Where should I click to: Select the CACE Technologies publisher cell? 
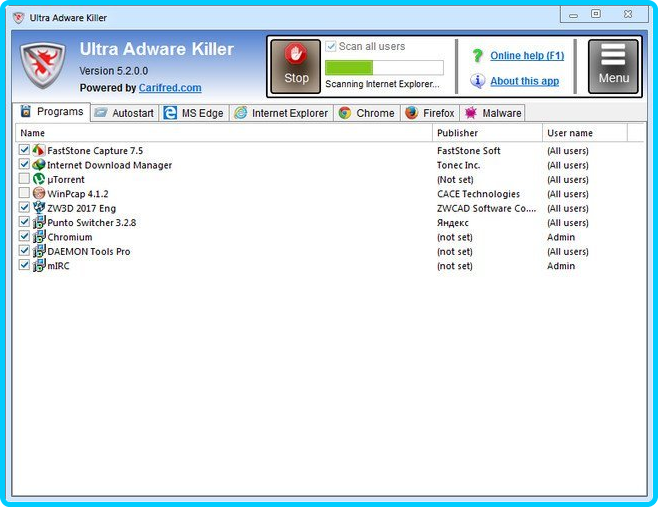tap(478, 194)
